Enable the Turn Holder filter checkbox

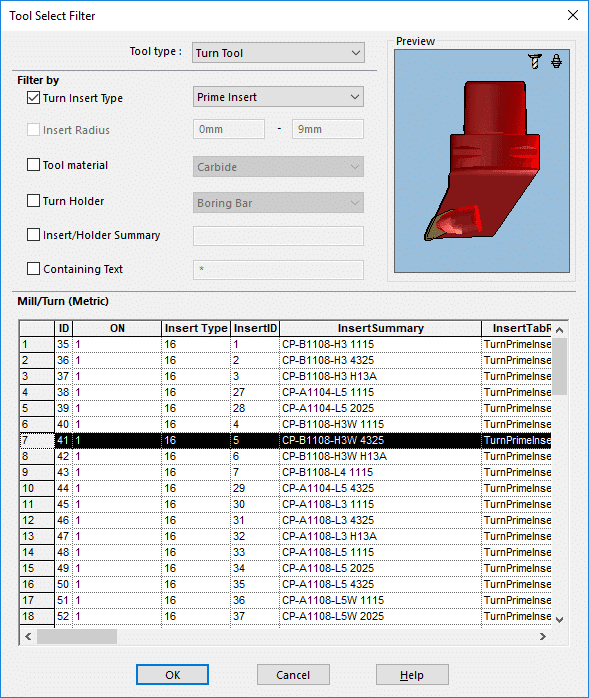coord(33,201)
